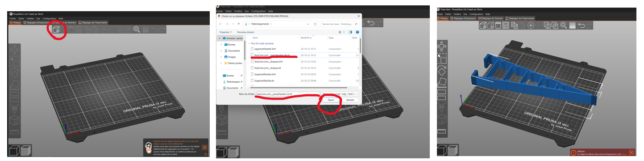Viewport: 644px width, 161px height.
Task: Click help question mark icon in file dialog
Action: (x=357, y=32)
